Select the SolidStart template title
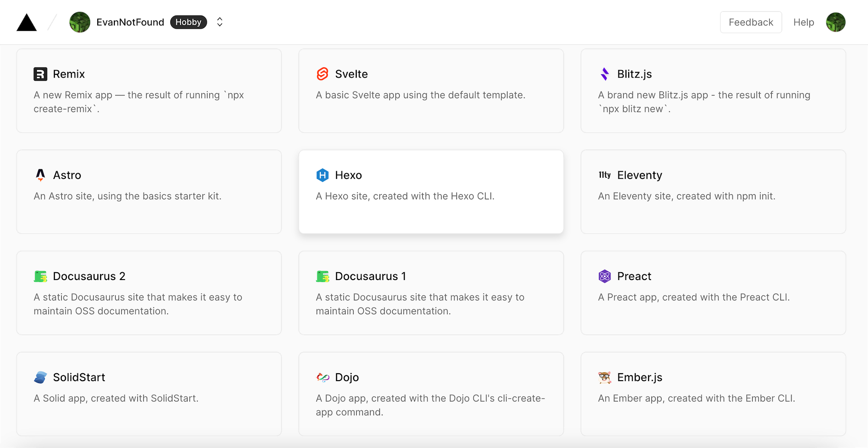The width and height of the screenshot is (868, 448). [x=79, y=377]
